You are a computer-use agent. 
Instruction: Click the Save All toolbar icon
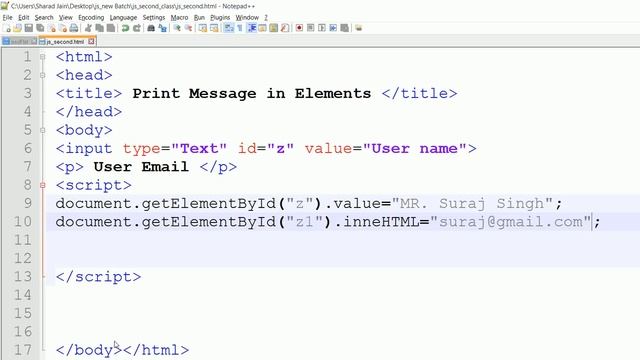40,28
